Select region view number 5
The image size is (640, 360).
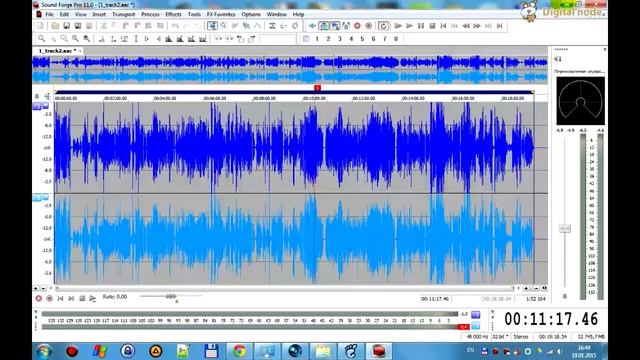pos(362,39)
